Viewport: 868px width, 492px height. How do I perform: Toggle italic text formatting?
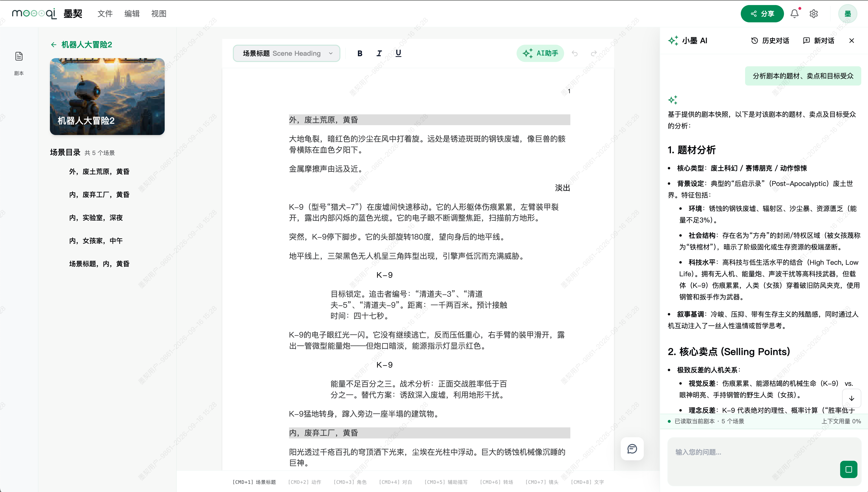[x=379, y=53]
